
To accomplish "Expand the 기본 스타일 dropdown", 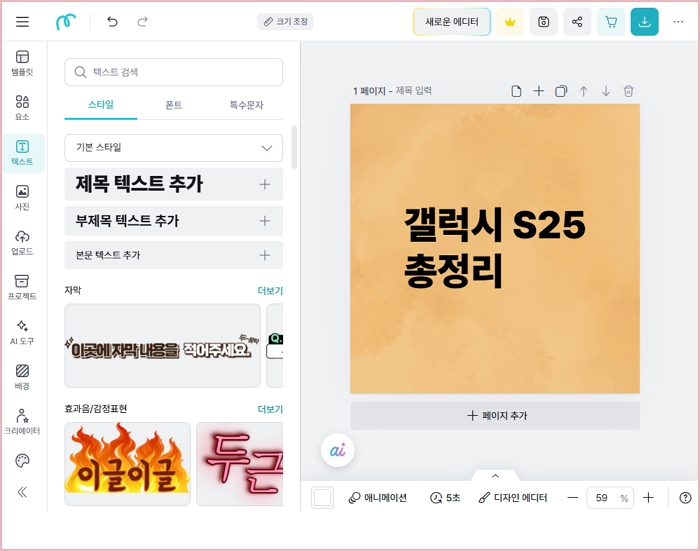I will (174, 148).
